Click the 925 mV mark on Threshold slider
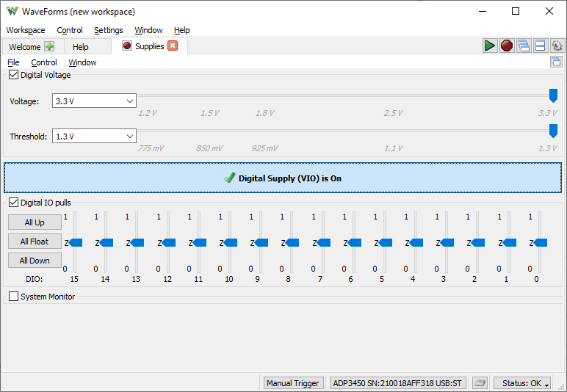 point(264,148)
